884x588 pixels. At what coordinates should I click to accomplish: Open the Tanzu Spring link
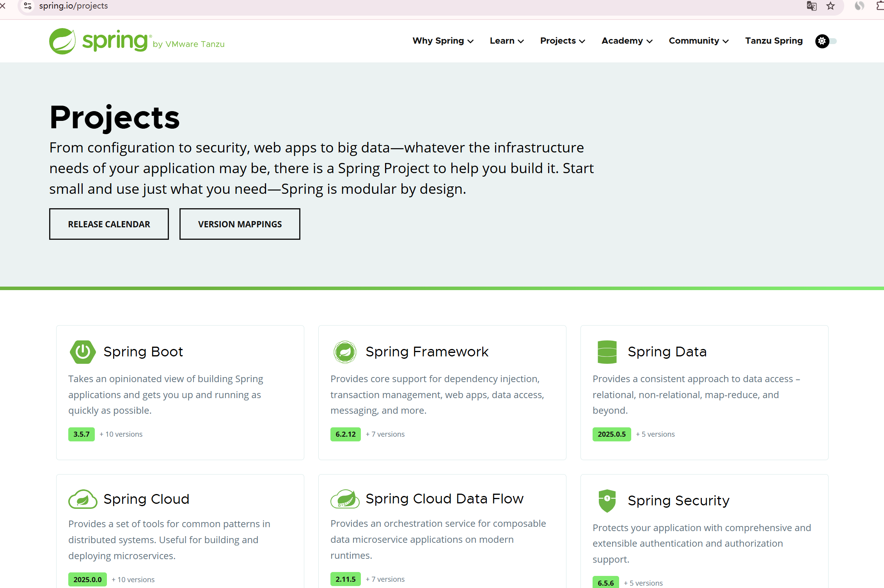pos(774,41)
